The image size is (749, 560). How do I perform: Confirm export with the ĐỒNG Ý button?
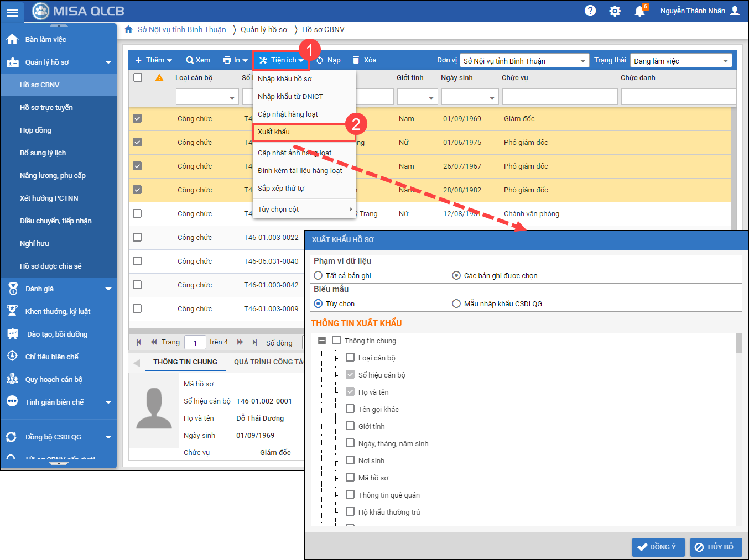point(658,547)
